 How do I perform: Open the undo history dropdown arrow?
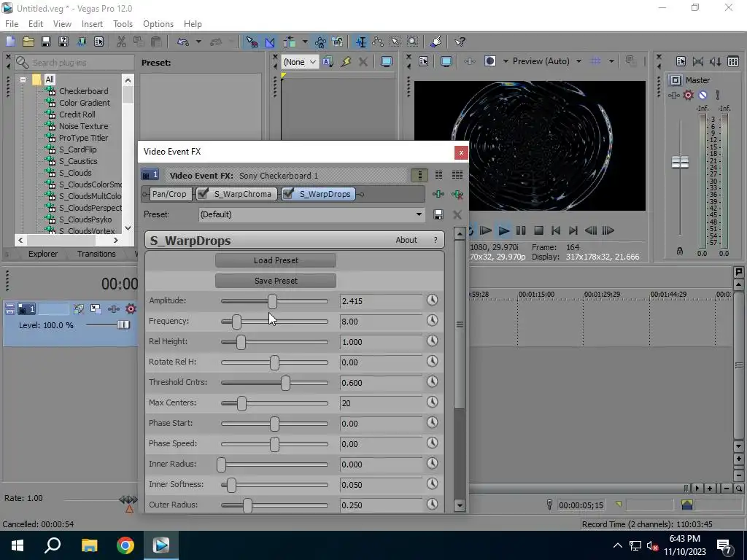tap(198, 42)
